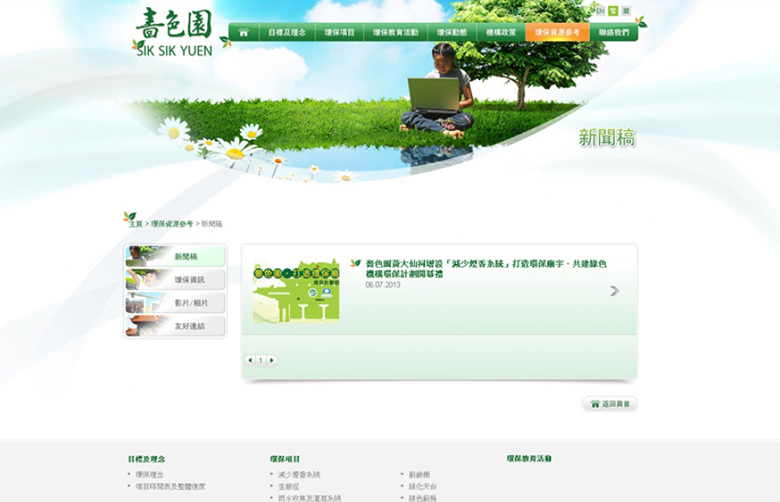Switch to simplified Chinese 简 language icon
This screenshot has width=780, height=502.
[626, 10]
